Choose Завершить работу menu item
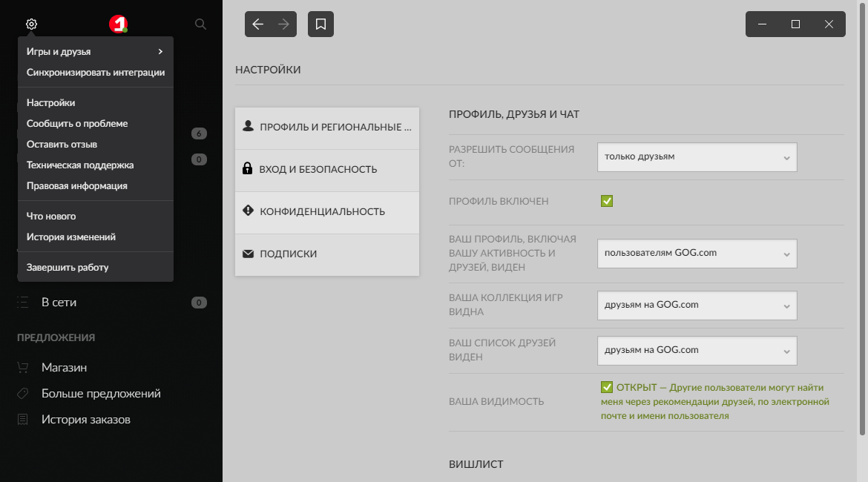Viewport: 868px width, 482px height. click(68, 268)
